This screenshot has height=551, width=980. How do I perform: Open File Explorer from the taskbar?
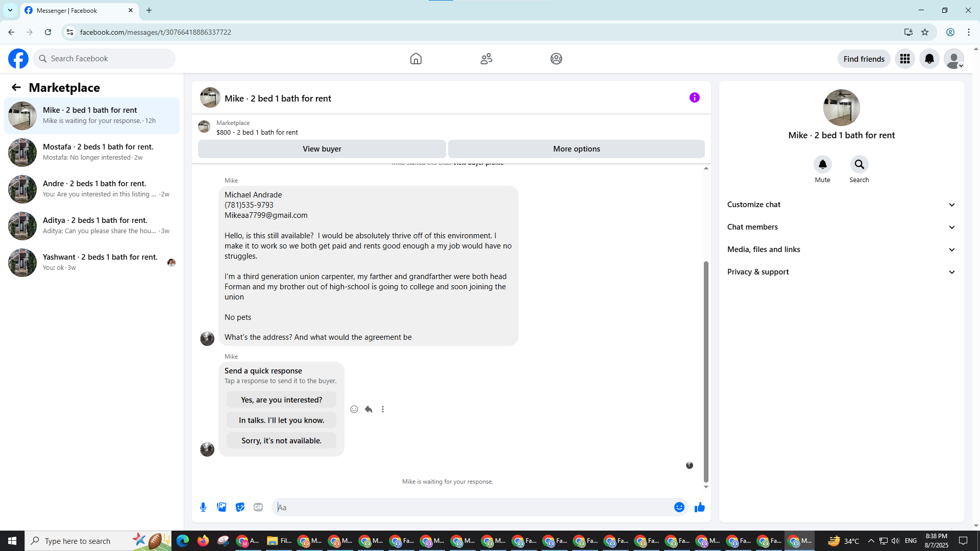(x=279, y=541)
